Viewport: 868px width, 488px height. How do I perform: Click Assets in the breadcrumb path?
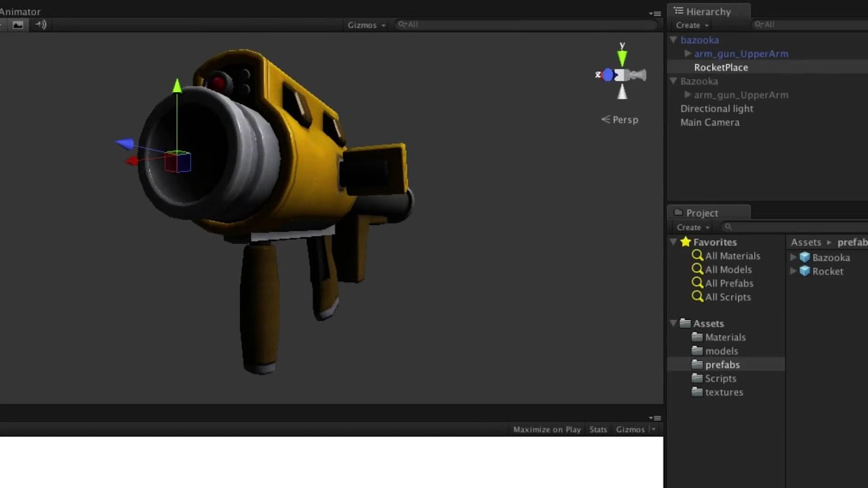point(806,242)
